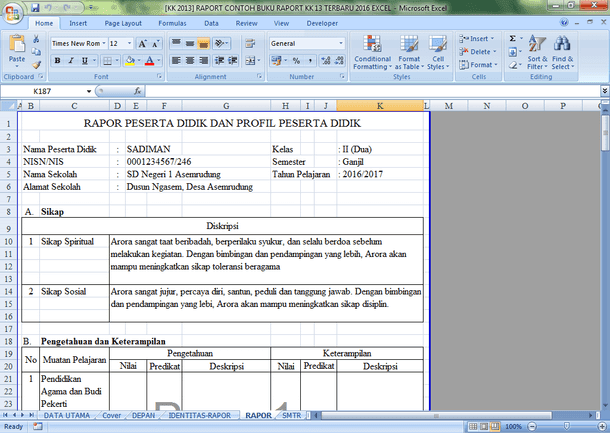Image resolution: width=610 pixels, height=433 pixels.
Task: Open the Developer ribbon tab
Action: coord(322,23)
